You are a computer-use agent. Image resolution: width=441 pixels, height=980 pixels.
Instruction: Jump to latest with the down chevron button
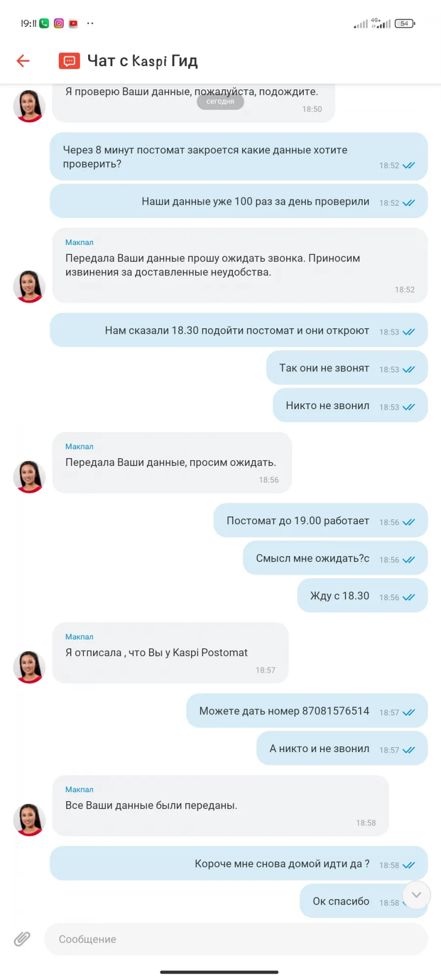tap(416, 895)
